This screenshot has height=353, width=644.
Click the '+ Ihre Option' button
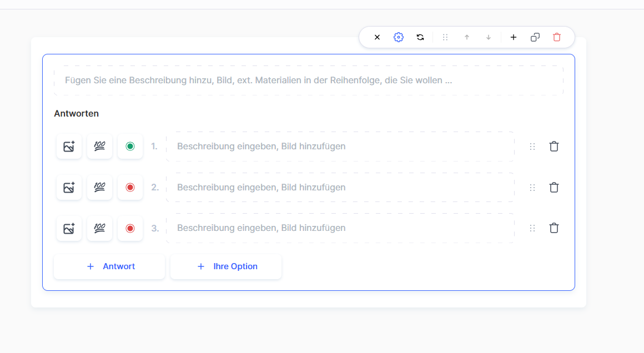226,266
